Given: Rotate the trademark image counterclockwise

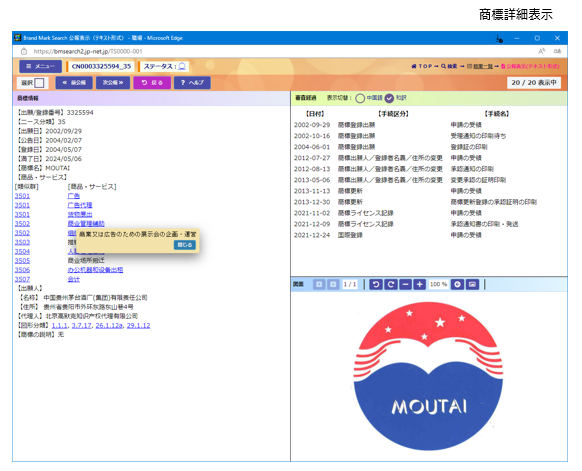Looking at the screenshot, I should coord(376,285).
